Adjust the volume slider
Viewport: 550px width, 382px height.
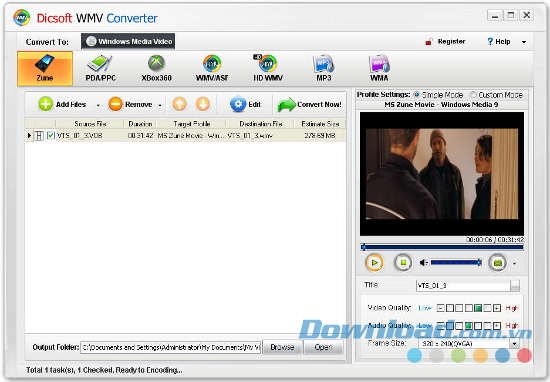(x=456, y=262)
